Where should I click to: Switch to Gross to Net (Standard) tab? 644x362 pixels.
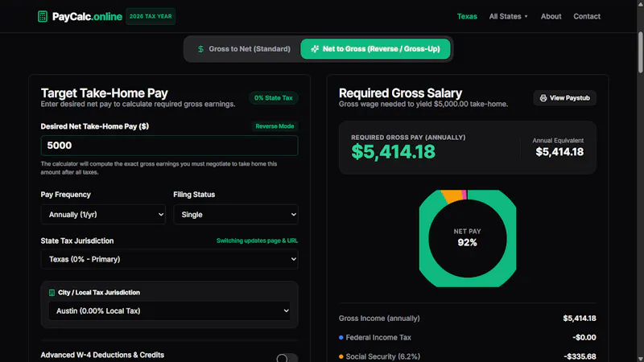(244, 49)
